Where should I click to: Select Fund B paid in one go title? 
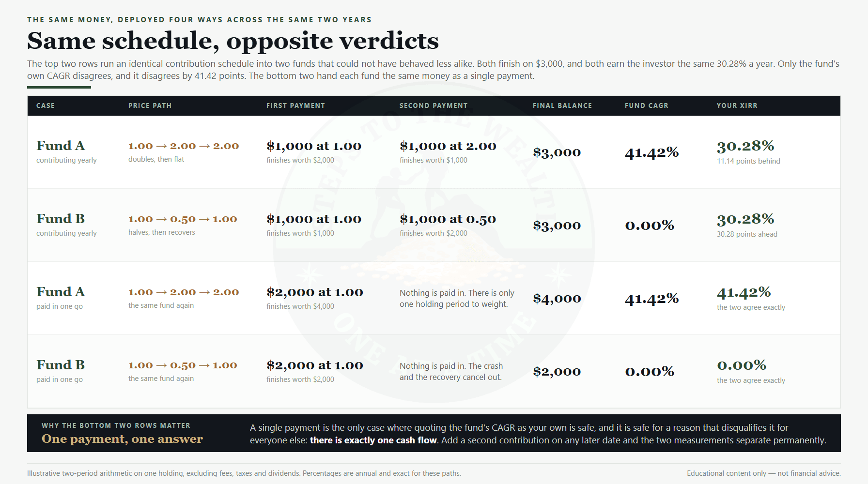click(61, 365)
